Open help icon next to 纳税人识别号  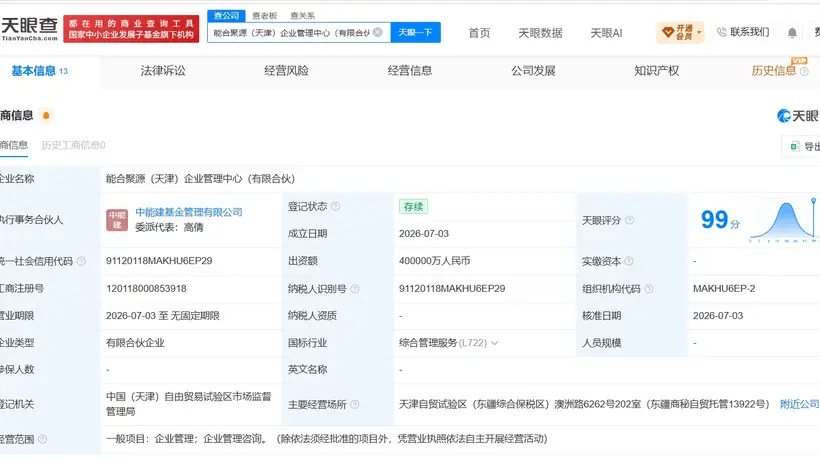355,289
